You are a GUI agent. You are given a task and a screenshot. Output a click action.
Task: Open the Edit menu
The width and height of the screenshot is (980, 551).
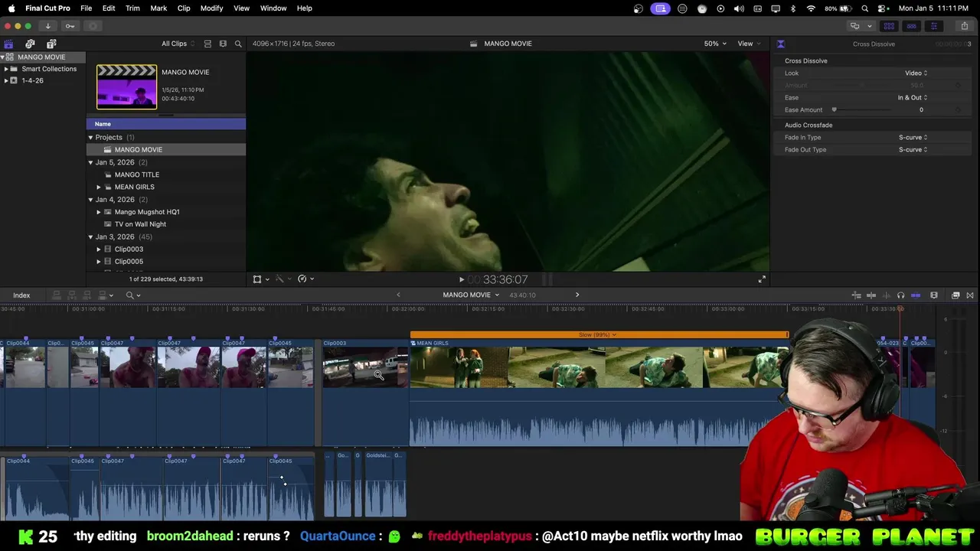click(x=109, y=8)
